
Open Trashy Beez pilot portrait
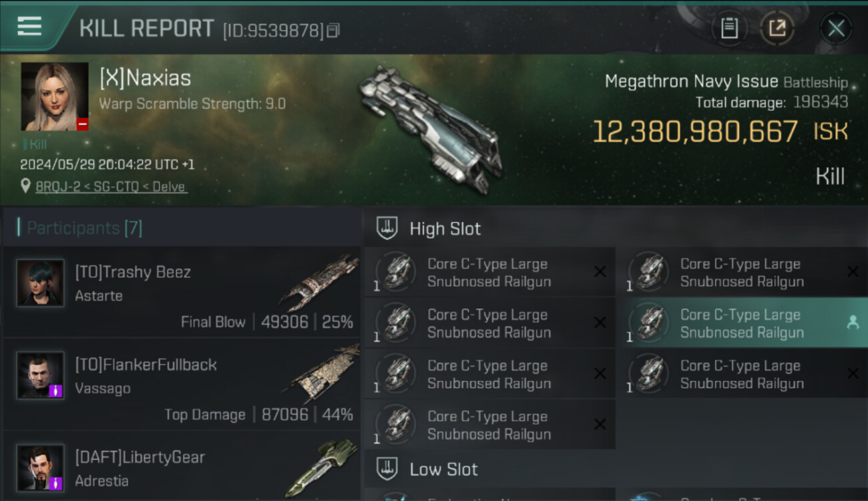pyautogui.click(x=40, y=283)
